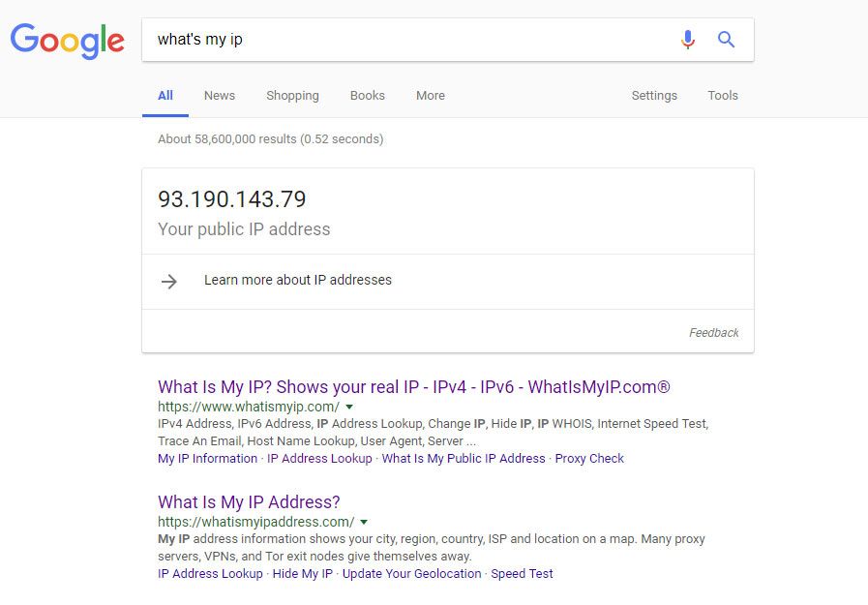
Task: Click the Google logo
Action: pos(67,41)
